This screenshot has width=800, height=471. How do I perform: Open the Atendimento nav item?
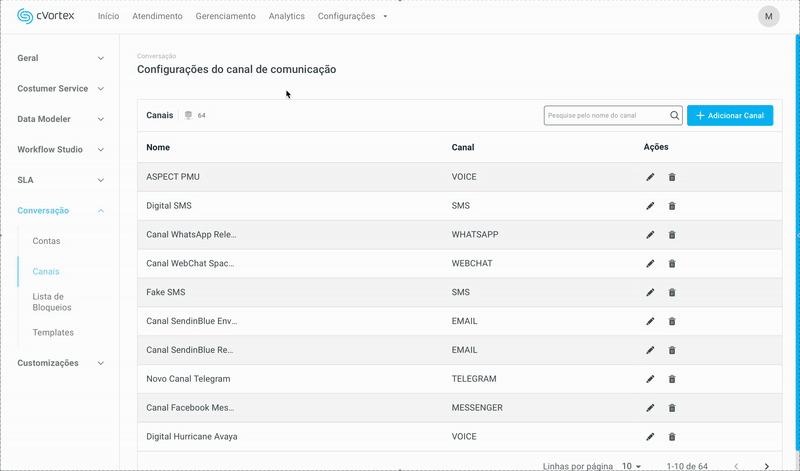[157, 16]
